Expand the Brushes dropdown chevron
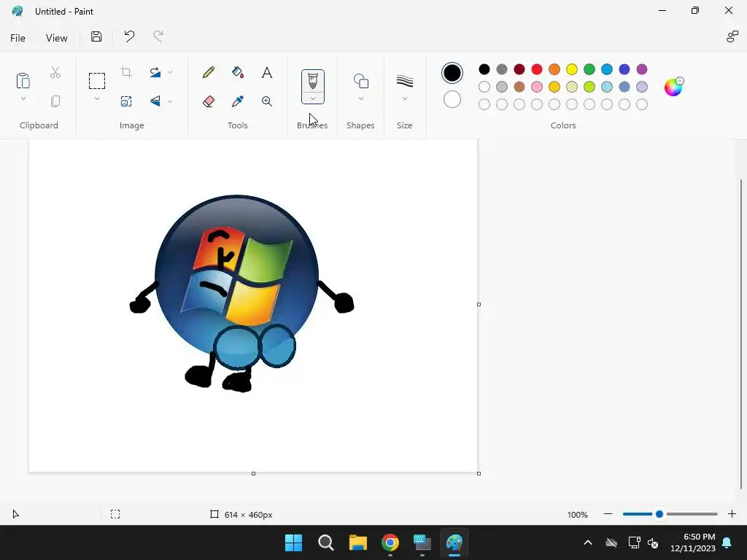The width and height of the screenshot is (747, 560). (x=312, y=98)
